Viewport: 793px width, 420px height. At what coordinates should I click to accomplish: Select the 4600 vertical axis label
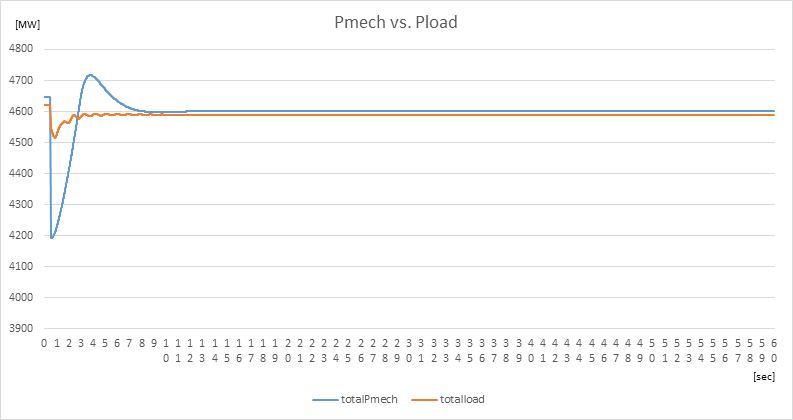click(21, 111)
